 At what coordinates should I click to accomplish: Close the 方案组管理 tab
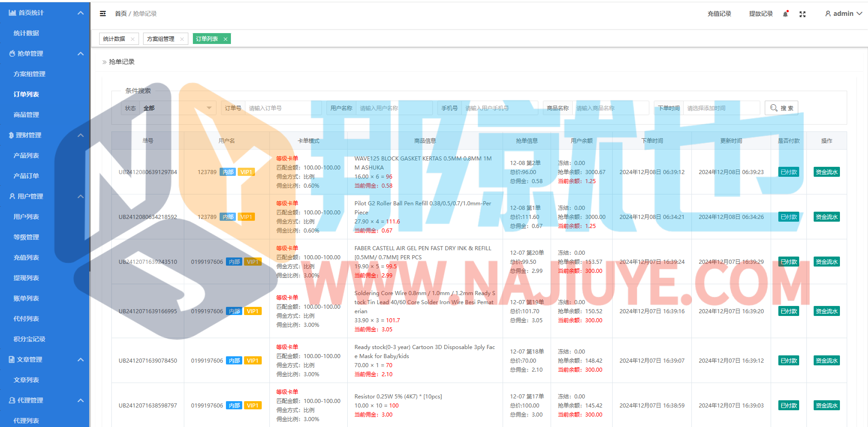pos(182,39)
